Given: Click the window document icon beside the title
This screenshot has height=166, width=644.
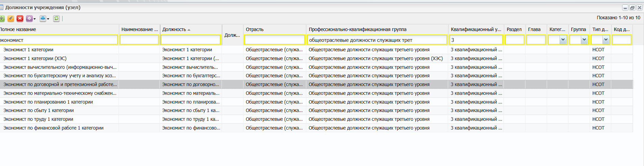Looking at the screenshot, I should click(2, 7).
